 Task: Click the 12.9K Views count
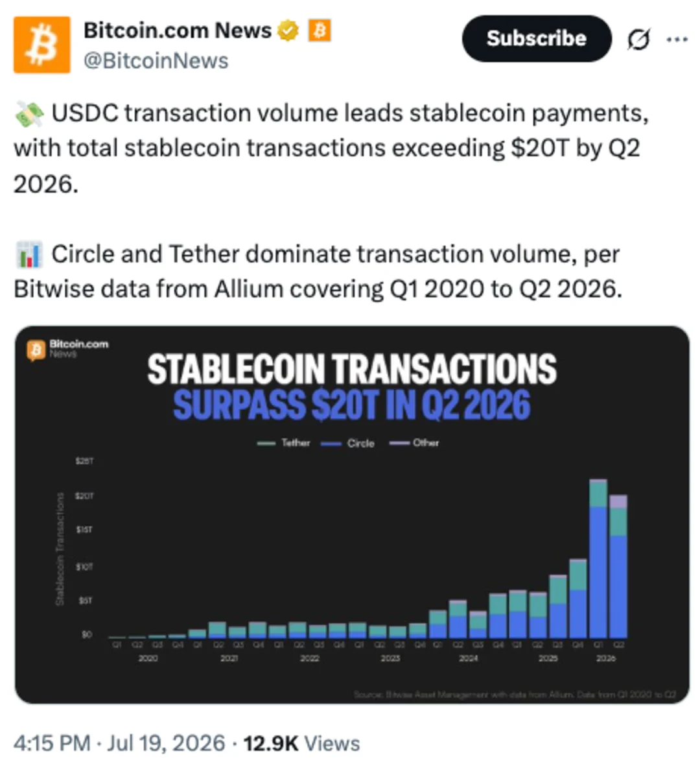coord(302,743)
